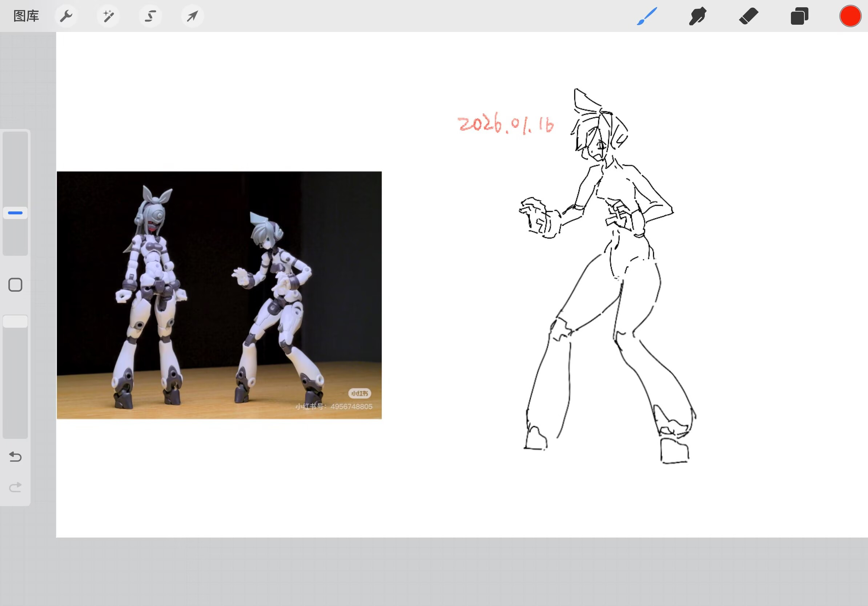
Task: Open the red color picker
Action: 850,16
